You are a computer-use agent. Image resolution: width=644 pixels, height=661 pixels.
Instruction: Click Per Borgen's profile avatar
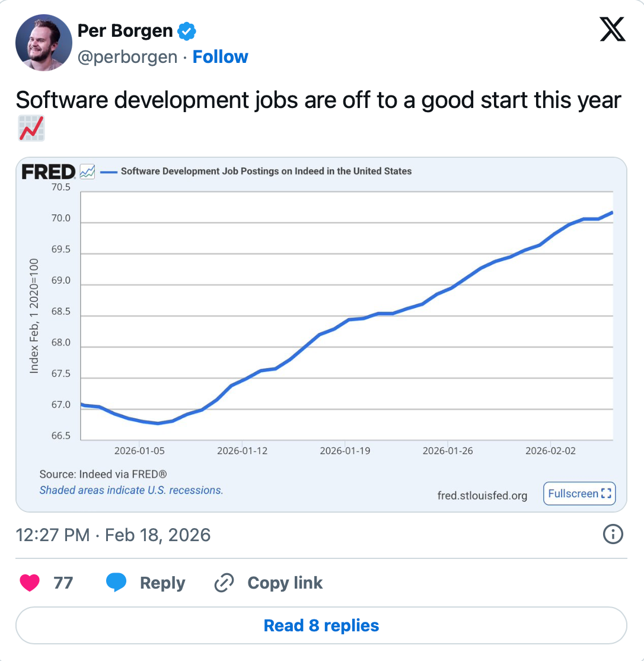pyautogui.click(x=44, y=42)
